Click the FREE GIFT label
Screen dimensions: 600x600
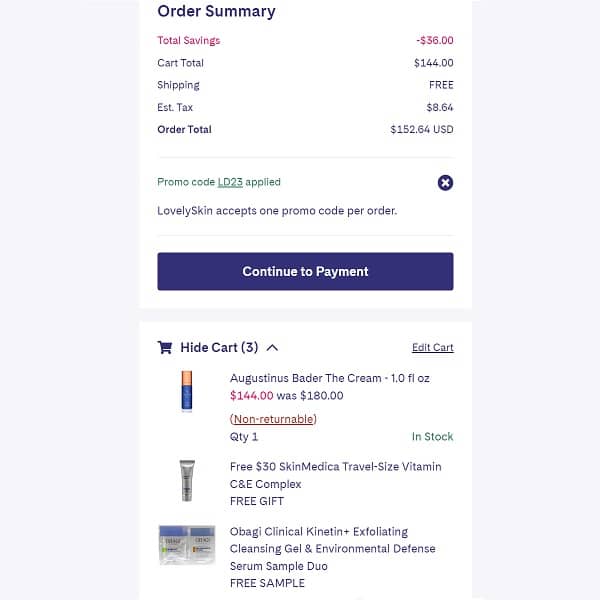[x=257, y=501]
